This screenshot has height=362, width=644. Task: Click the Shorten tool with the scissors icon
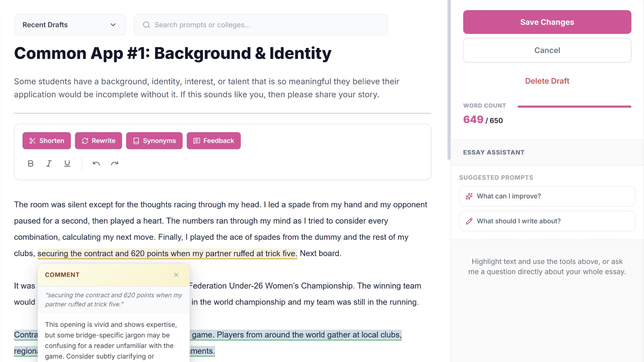(x=47, y=141)
